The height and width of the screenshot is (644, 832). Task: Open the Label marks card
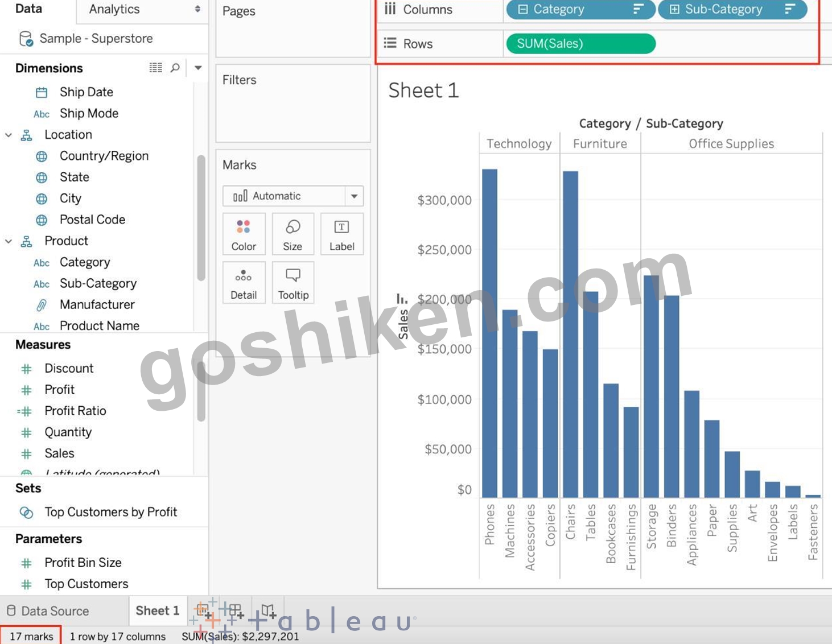tap(341, 234)
